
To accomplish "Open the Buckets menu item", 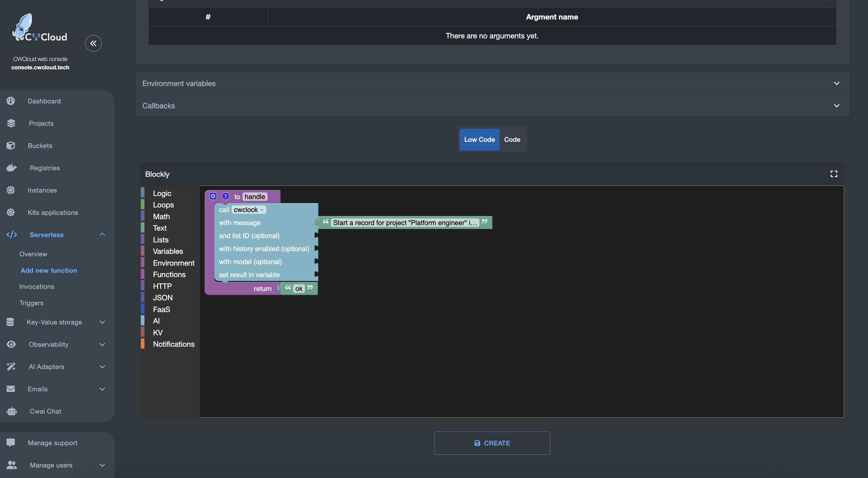I will tap(40, 146).
